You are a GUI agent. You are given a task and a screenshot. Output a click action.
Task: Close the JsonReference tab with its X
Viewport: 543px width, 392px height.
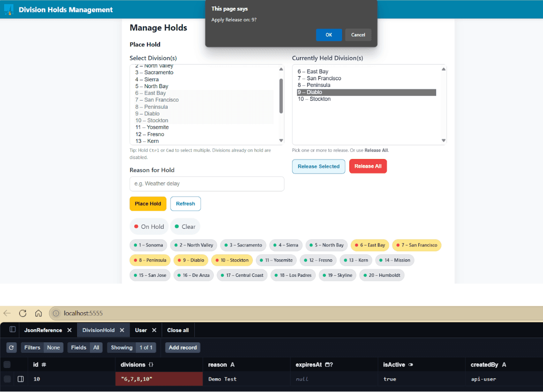click(69, 330)
